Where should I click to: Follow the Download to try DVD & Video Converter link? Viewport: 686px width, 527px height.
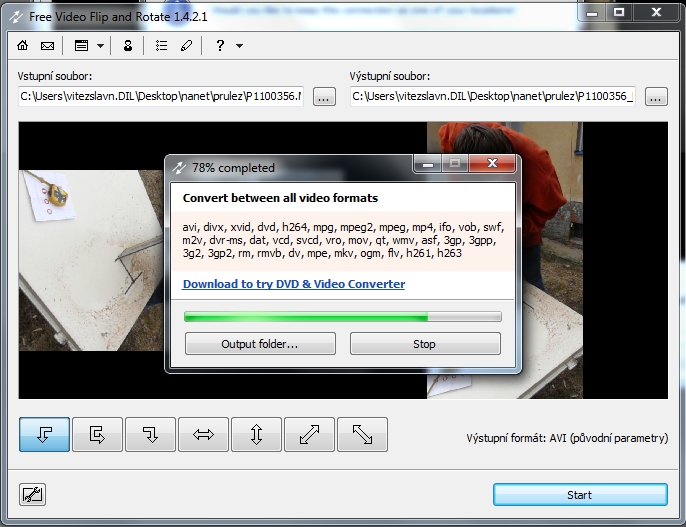coord(294,284)
